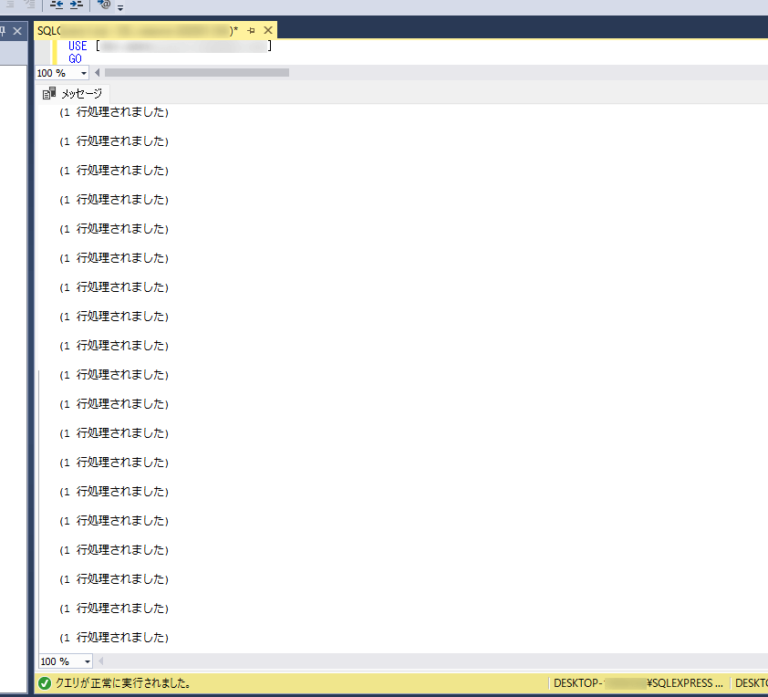Switch to the メッセージ tab

tap(72, 93)
